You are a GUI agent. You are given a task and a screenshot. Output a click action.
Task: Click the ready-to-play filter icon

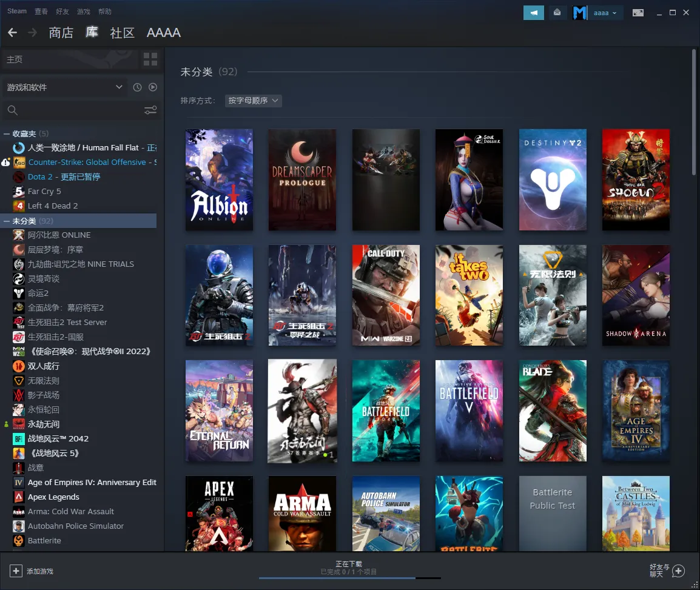(x=153, y=87)
